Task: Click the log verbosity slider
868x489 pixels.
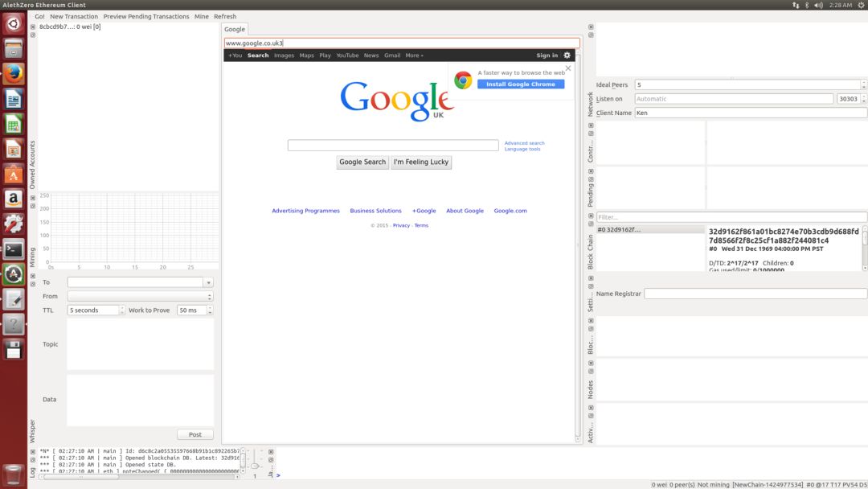Action: [x=255, y=465]
